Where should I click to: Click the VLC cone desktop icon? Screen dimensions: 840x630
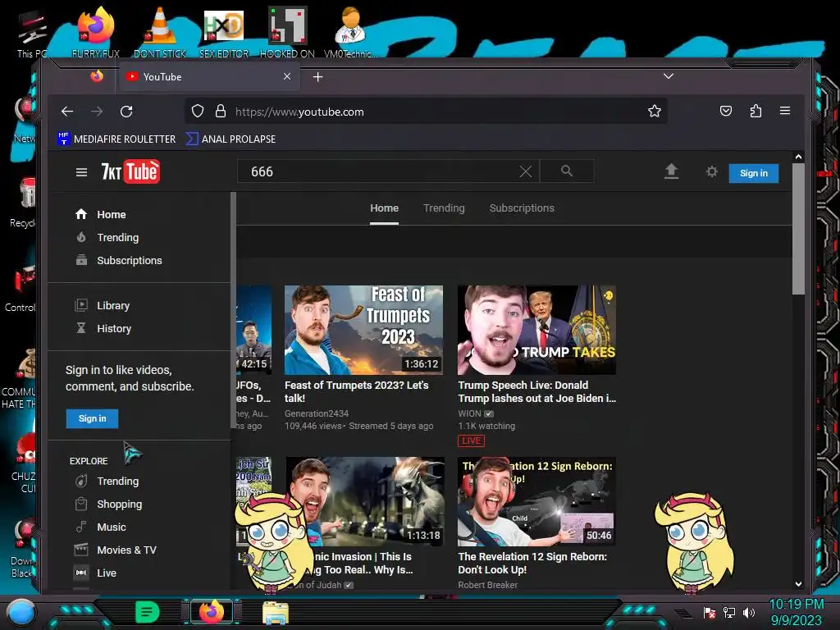[x=160, y=32]
